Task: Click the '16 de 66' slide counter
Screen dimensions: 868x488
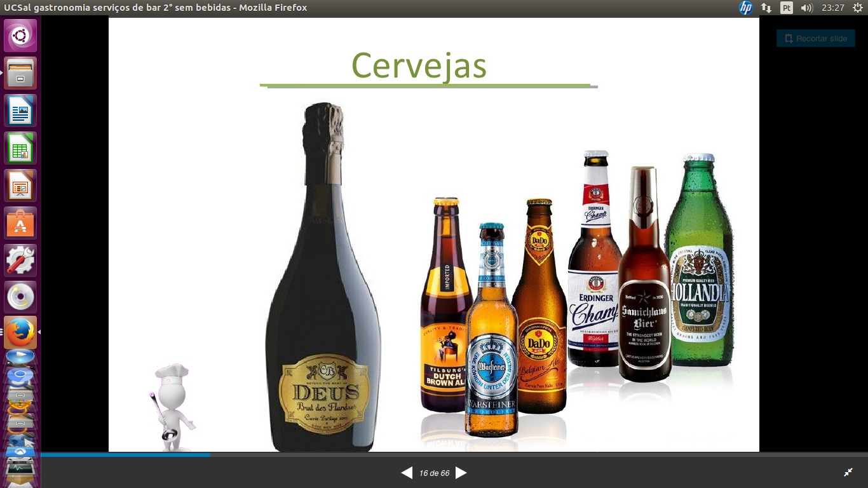Action: [x=434, y=473]
